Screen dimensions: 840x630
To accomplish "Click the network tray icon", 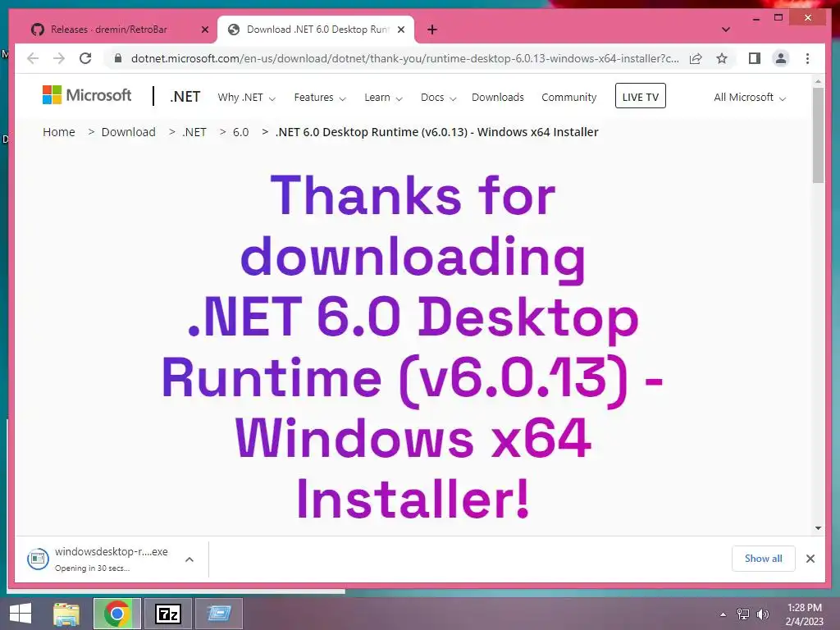I will tap(743, 614).
